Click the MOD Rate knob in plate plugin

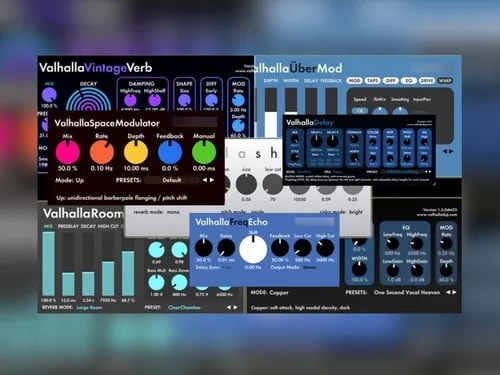pyautogui.click(x=446, y=243)
